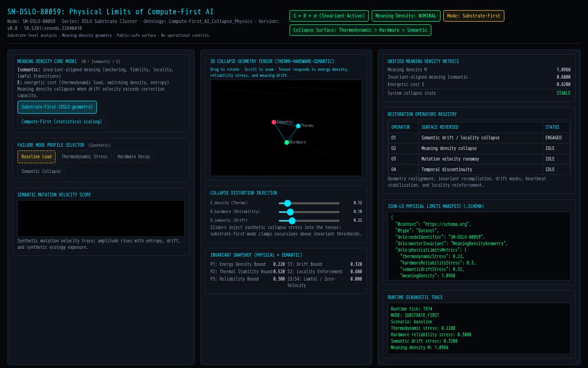Click the Meaning density M value 1.0968
Viewport: 588px width, 368px height.
(x=564, y=70)
